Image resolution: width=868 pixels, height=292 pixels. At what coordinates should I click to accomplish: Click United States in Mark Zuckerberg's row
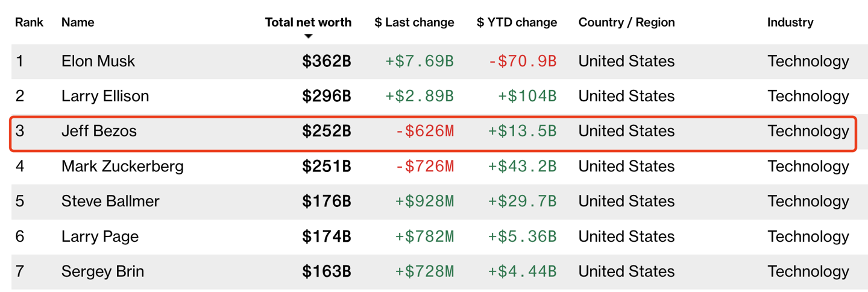coord(626,166)
